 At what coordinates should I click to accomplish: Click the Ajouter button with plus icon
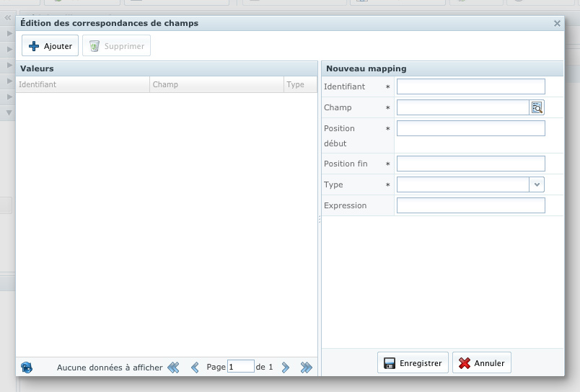pos(50,46)
